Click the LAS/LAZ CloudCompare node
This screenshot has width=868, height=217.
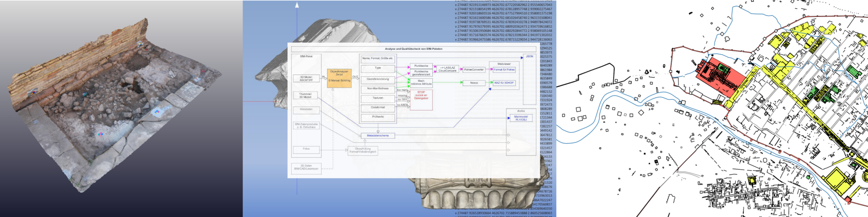tap(447, 69)
